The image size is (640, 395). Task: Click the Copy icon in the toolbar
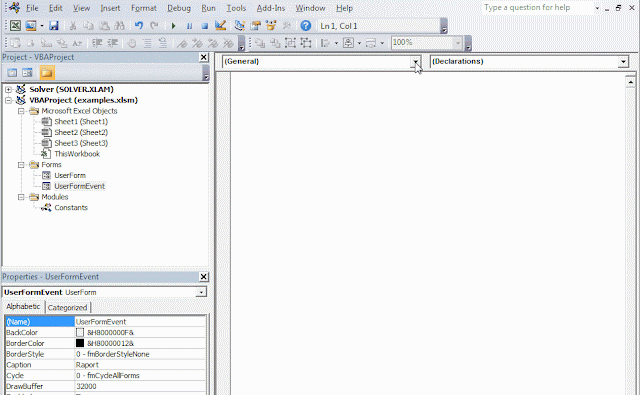[x=88, y=26]
